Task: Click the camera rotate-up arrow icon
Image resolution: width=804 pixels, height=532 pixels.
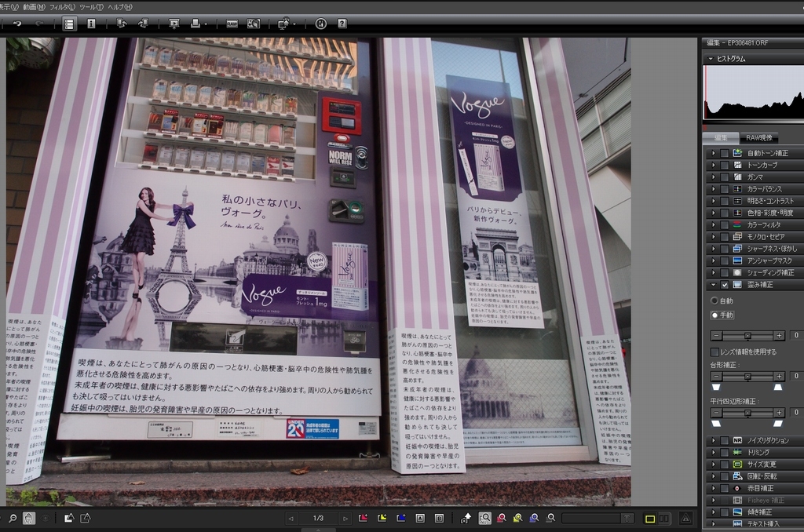Action: (x=466, y=519)
